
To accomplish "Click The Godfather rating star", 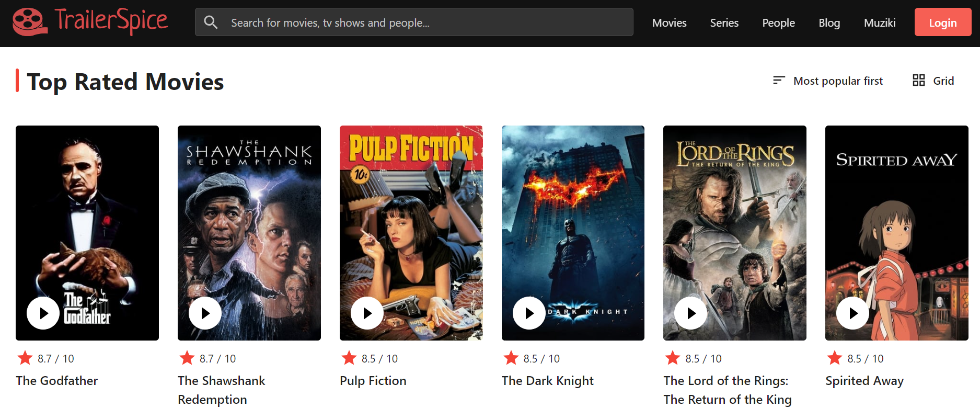I will [25, 358].
